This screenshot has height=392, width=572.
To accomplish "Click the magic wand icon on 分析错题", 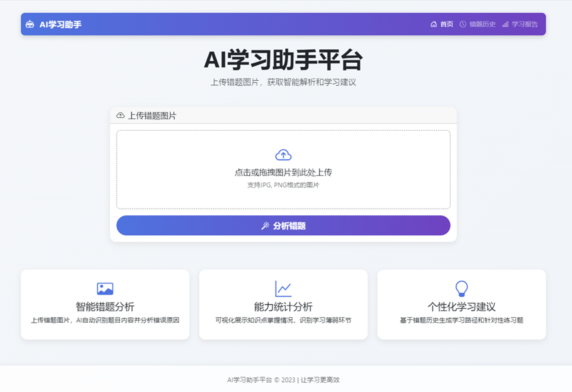I will click(265, 226).
